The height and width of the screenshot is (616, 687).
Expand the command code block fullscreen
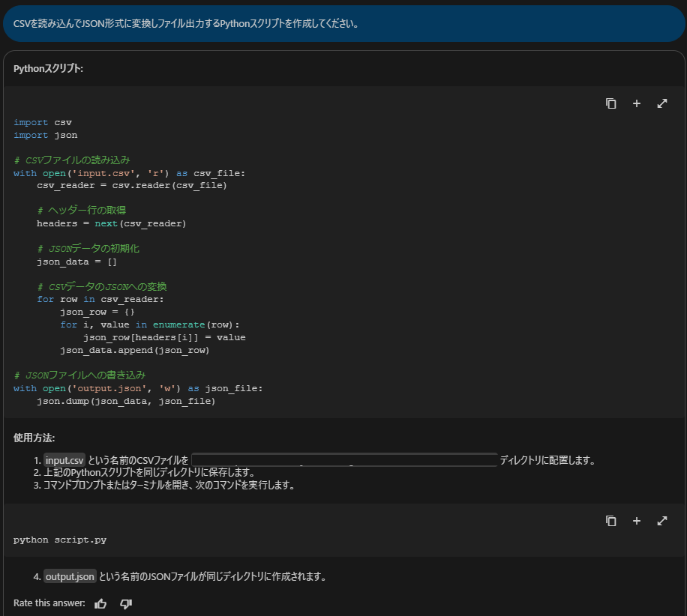661,520
